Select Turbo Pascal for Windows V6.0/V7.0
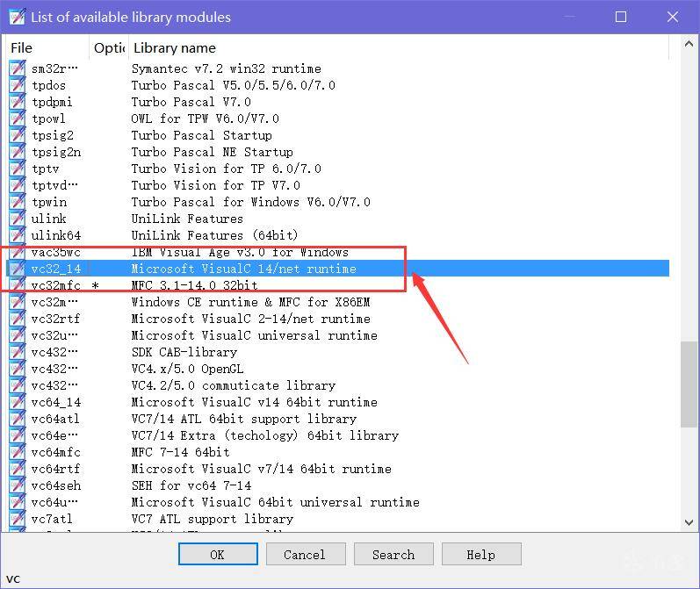Image resolution: width=700 pixels, height=589 pixels. (x=250, y=202)
